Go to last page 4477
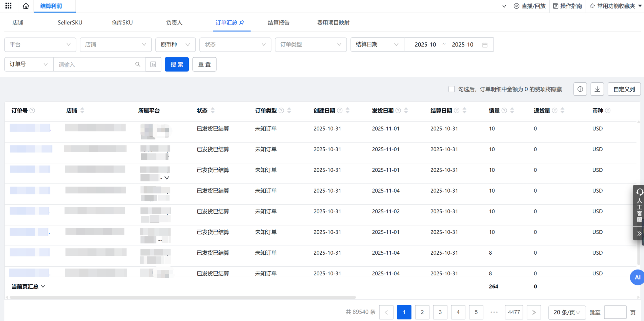This screenshot has height=321, width=644. [514, 312]
